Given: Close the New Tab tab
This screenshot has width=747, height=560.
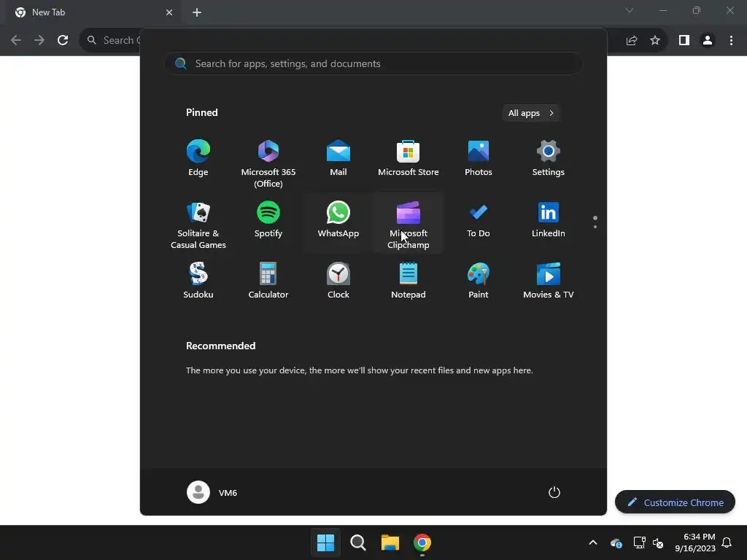Looking at the screenshot, I should [169, 12].
